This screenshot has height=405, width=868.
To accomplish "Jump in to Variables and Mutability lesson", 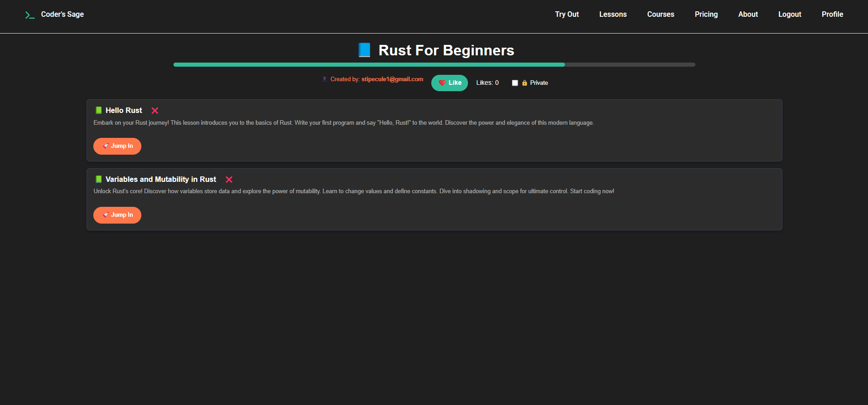I will 117,215.
